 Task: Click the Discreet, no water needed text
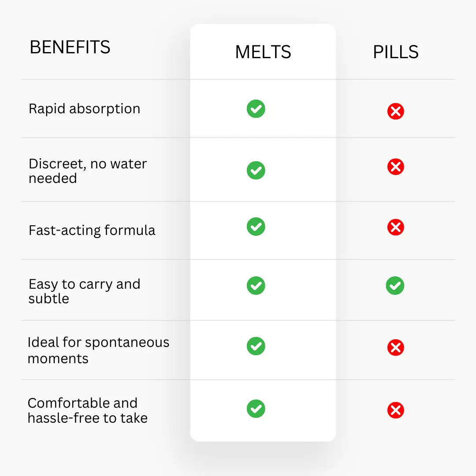pyautogui.click(x=87, y=171)
